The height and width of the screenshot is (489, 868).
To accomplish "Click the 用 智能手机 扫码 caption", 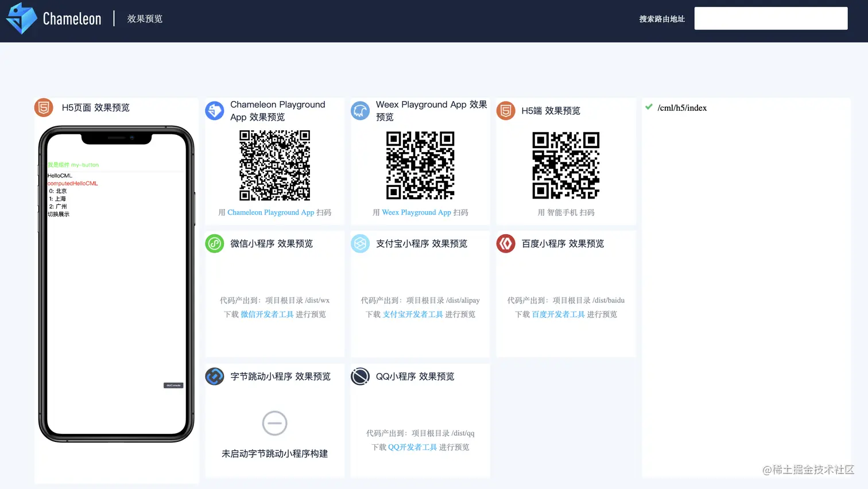I will 566,212.
